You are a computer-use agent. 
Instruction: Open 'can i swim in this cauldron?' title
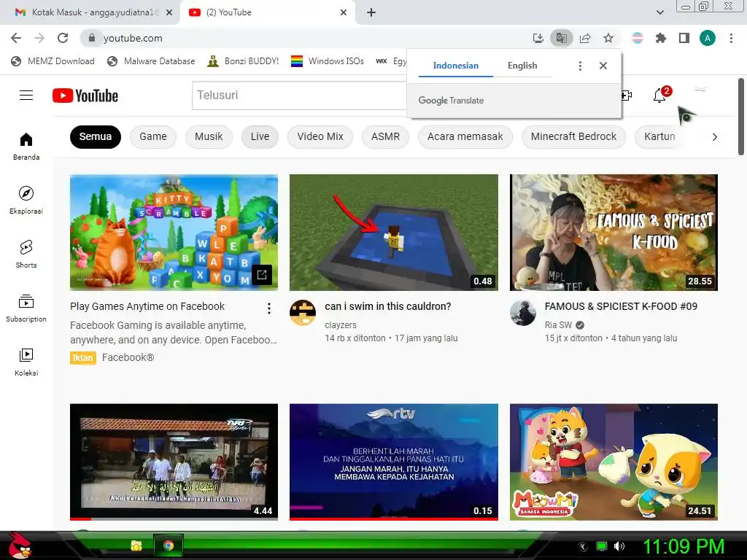coord(388,306)
